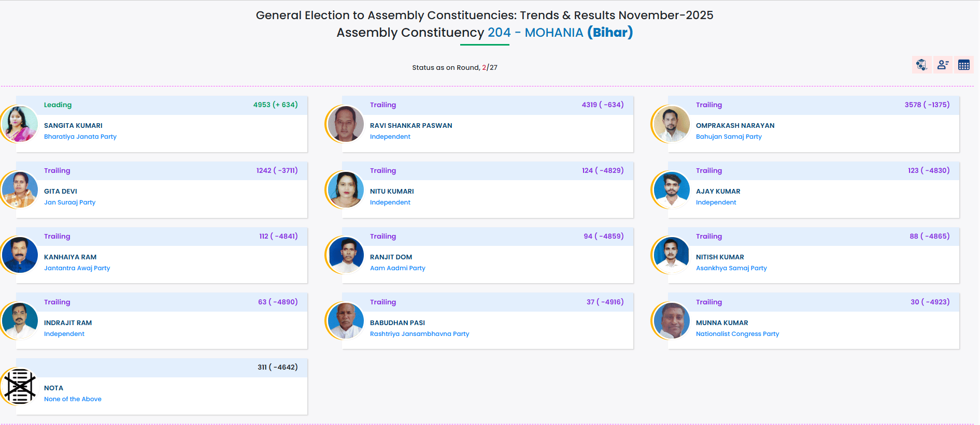This screenshot has height=425, width=980.
Task: Click the Bahujan Samaj Party label
Action: point(729,137)
